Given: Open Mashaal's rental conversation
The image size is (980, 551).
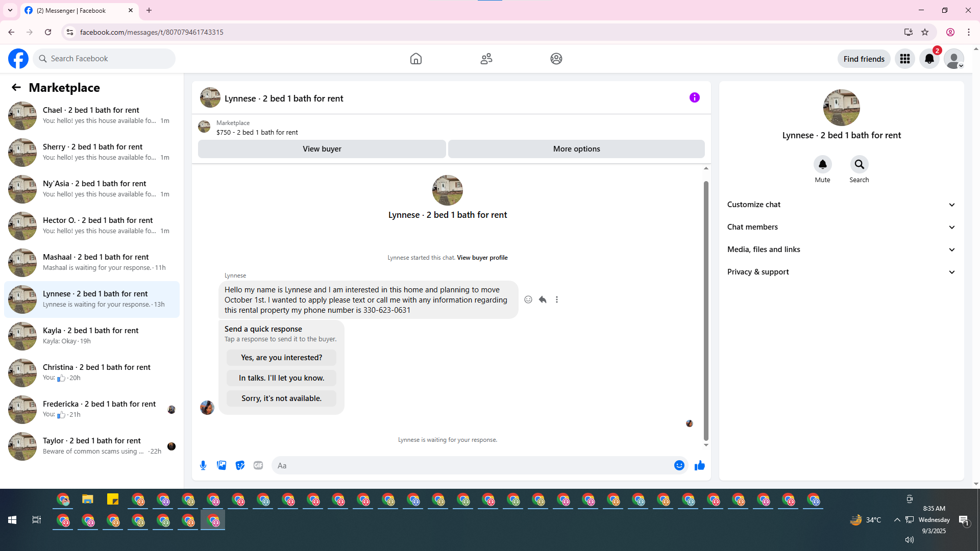Looking at the screenshot, I should click(92, 263).
